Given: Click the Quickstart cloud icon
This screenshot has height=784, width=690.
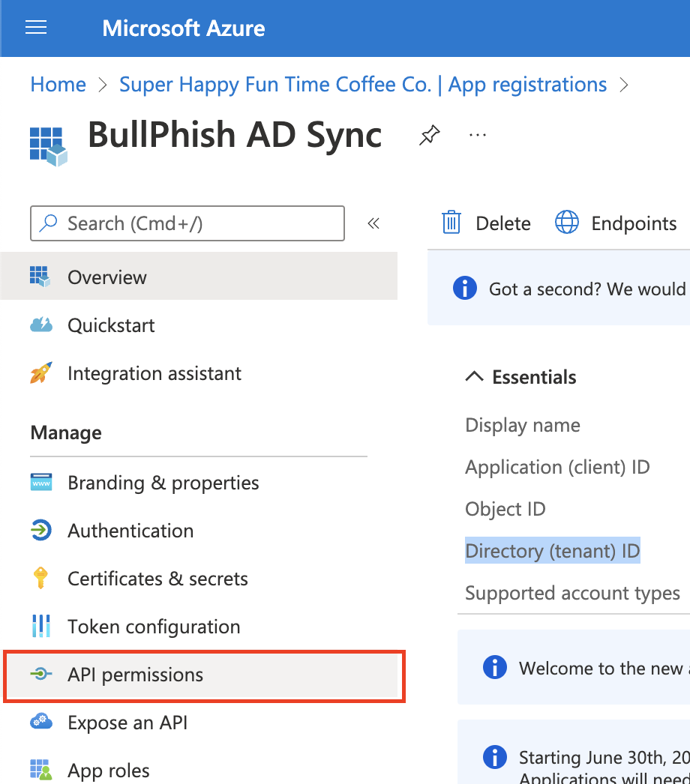Looking at the screenshot, I should click(41, 325).
